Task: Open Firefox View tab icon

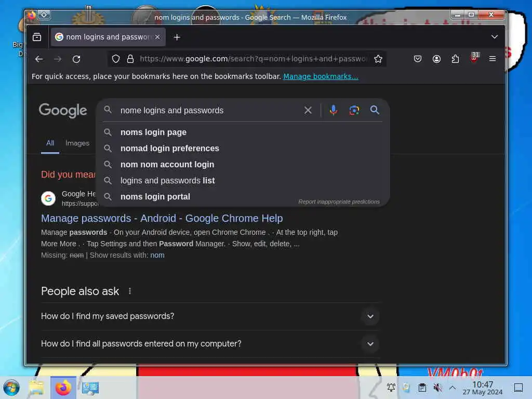Action: click(37, 37)
